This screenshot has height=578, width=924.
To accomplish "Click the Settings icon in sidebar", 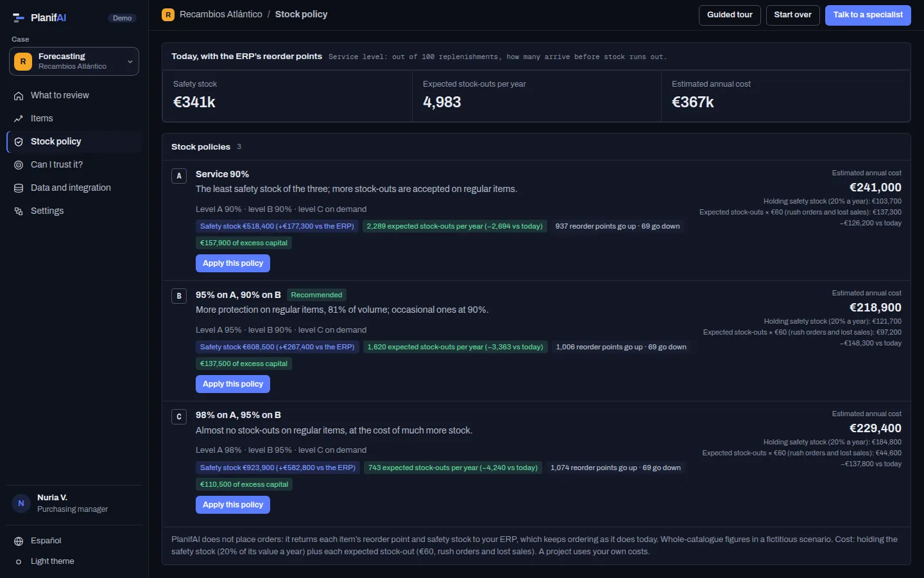I will coord(19,211).
